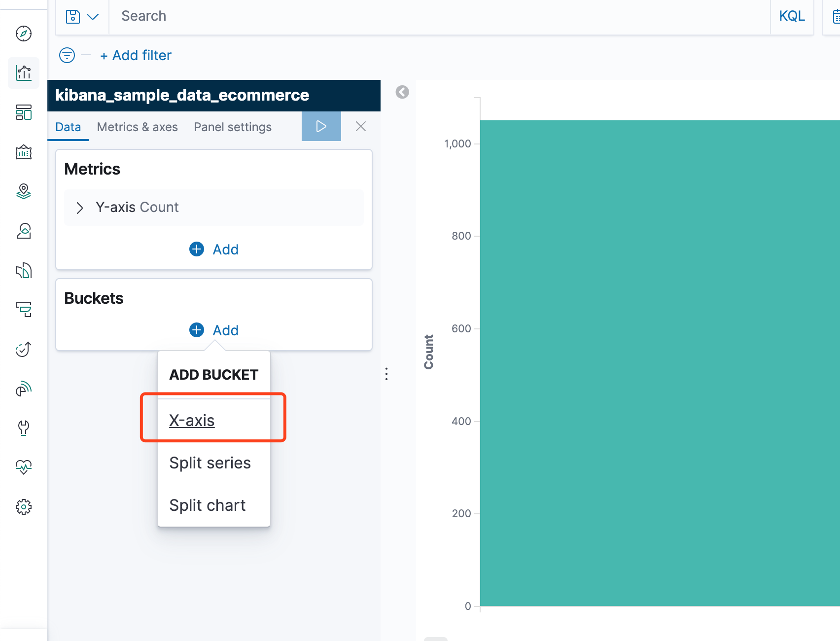Open the Visualize app in sidebar
Viewport: 840px width, 641px height.
click(x=24, y=73)
